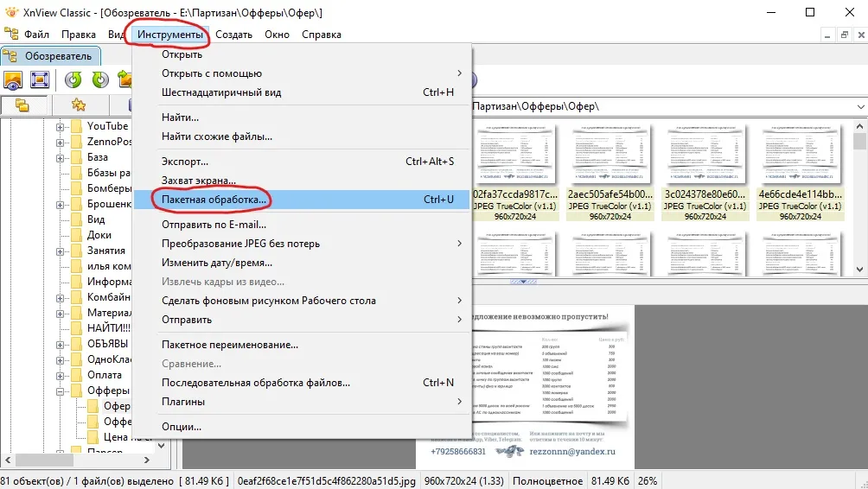Select the Доки folder in tree
This screenshot has width=868, height=489.
(99, 235)
